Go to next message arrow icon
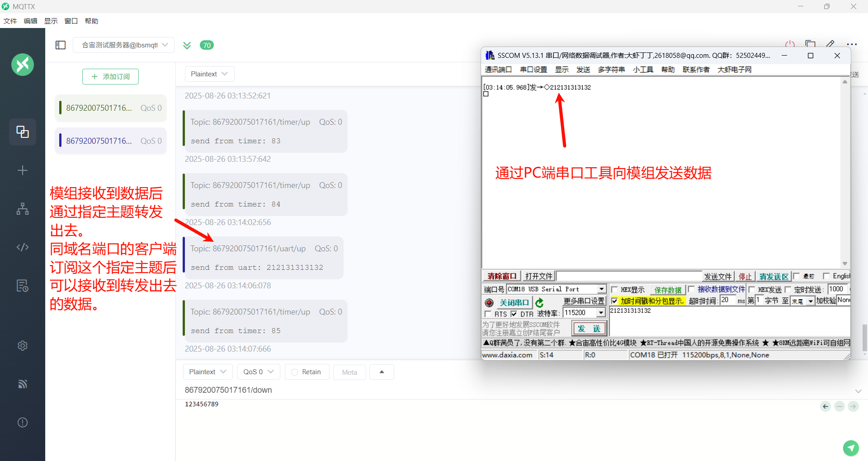 tap(853, 406)
